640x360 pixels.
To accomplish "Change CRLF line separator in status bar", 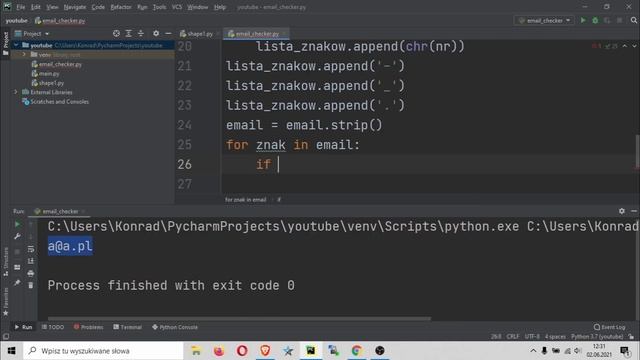I will point(513,337).
